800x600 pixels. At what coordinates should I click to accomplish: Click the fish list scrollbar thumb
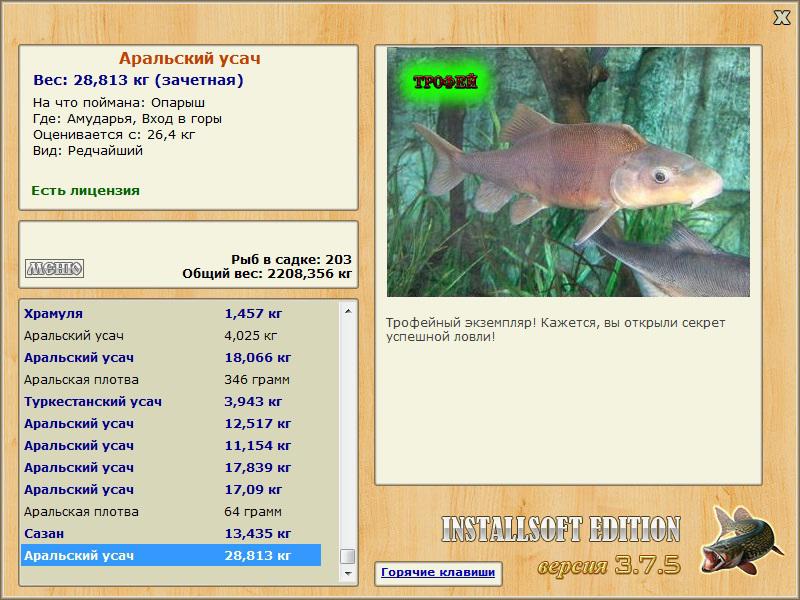point(347,556)
